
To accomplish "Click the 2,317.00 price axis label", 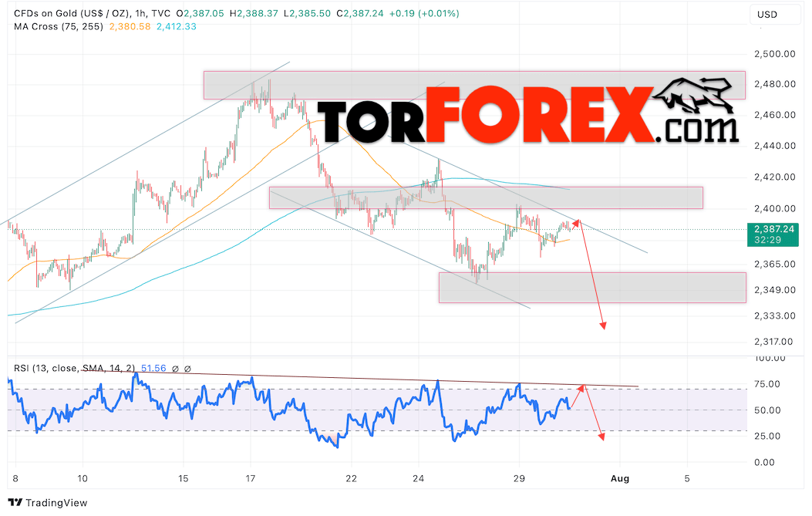I will (x=773, y=342).
